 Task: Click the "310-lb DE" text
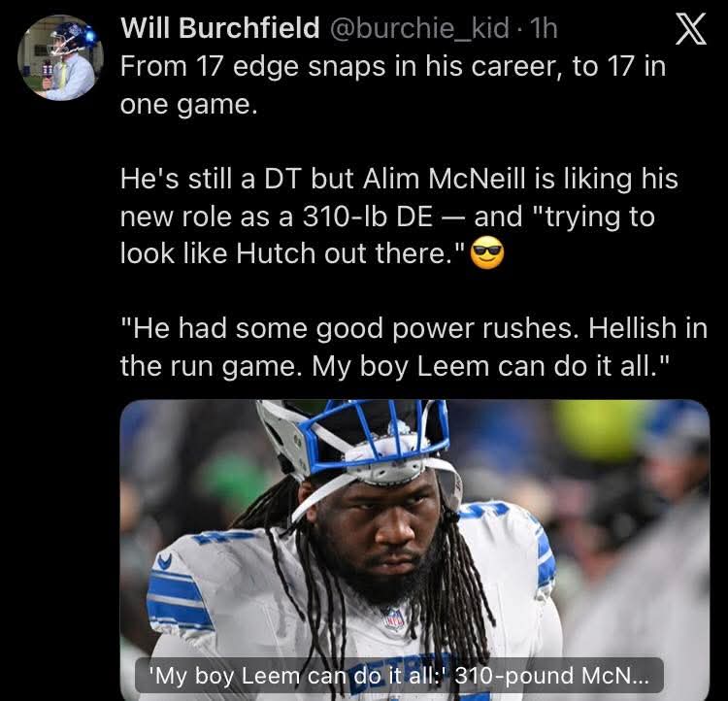[x=368, y=216]
